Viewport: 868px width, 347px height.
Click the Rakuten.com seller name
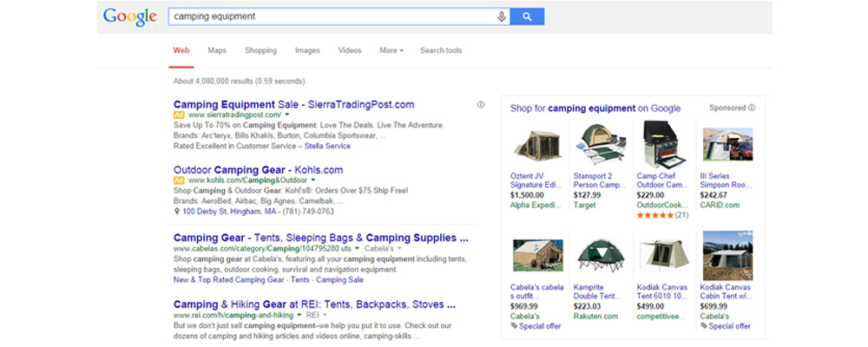(595, 317)
